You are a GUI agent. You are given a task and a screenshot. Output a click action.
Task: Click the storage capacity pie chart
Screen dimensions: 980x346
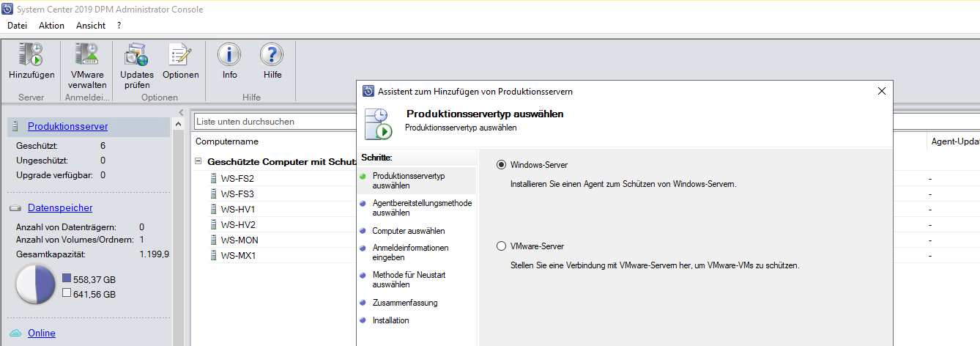(x=36, y=284)
